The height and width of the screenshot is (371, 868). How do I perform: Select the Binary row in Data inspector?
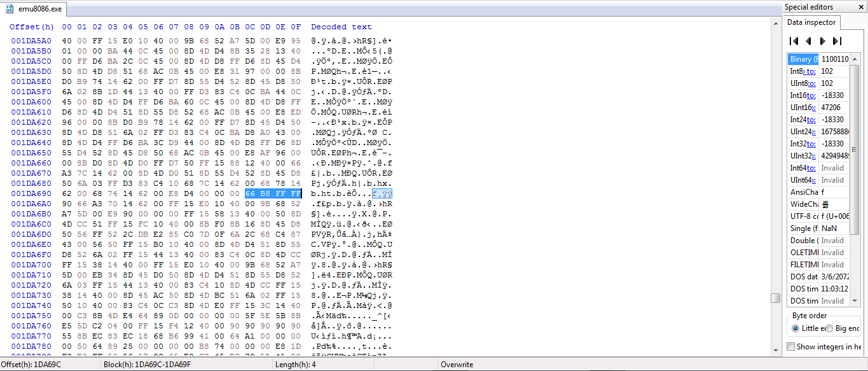[803, 59]
